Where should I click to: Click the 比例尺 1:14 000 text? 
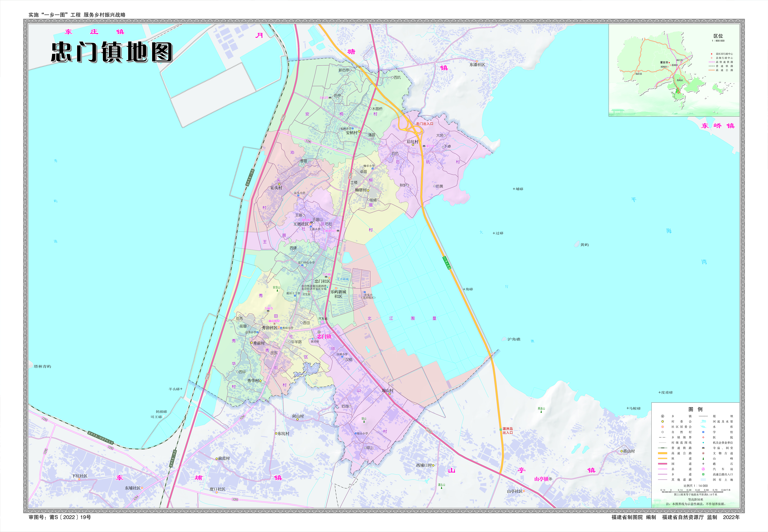tap(696, 486)
